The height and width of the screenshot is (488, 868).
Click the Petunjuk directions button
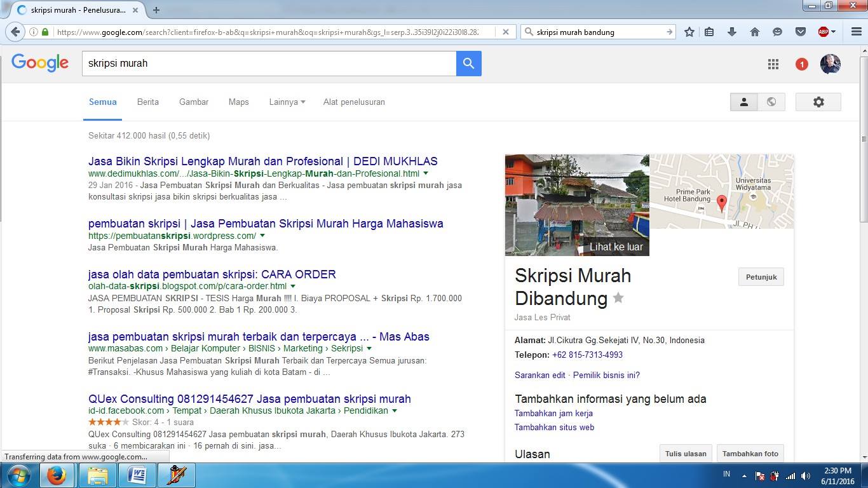(761, 277)
